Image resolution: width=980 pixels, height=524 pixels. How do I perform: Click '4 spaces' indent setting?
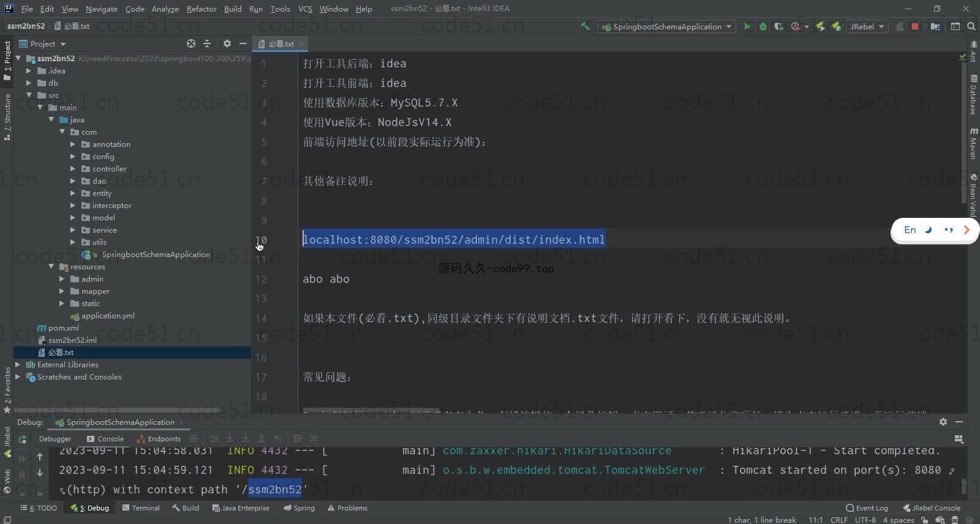899,520
